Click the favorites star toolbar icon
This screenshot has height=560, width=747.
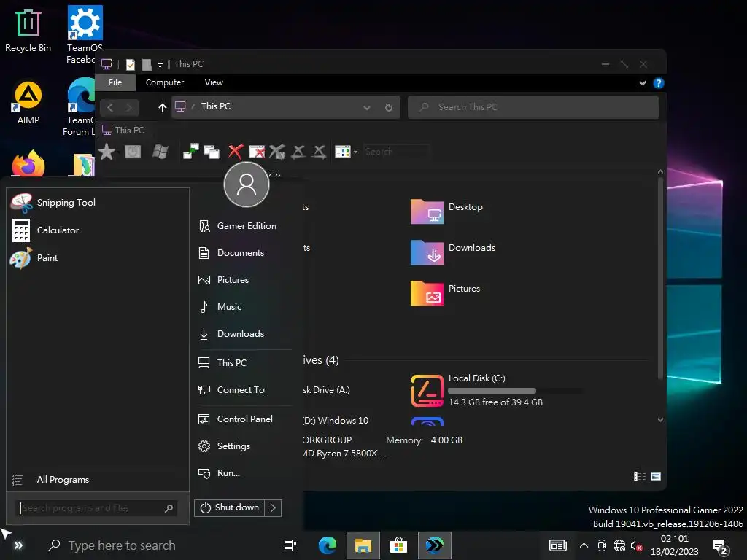107,152
